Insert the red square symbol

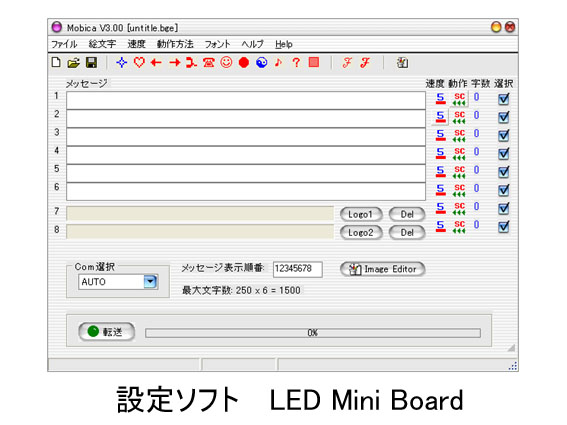pos(314,62)
